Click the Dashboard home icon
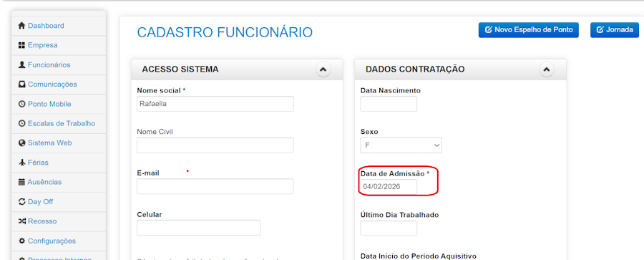644x260 pixels. 22,26
